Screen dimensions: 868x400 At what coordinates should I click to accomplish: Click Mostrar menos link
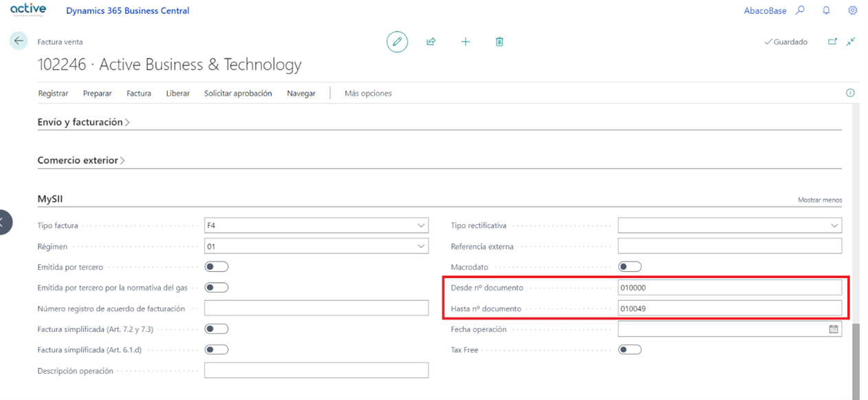820,200
